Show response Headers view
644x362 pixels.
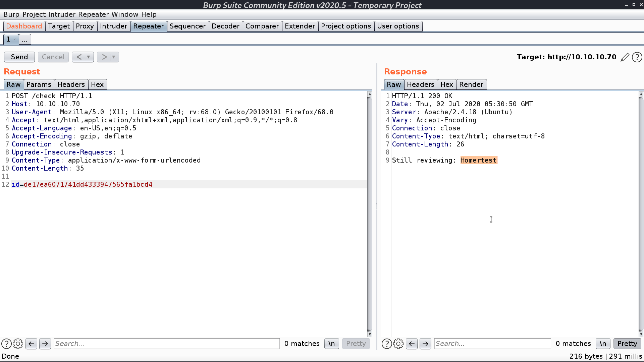pyautogui.click(x=421, y=84)
